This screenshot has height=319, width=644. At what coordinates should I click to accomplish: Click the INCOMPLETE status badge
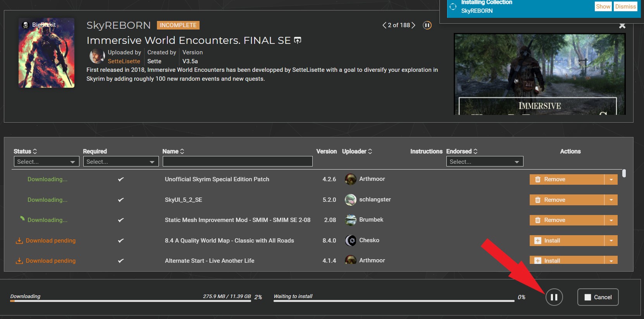pos(178,25)
